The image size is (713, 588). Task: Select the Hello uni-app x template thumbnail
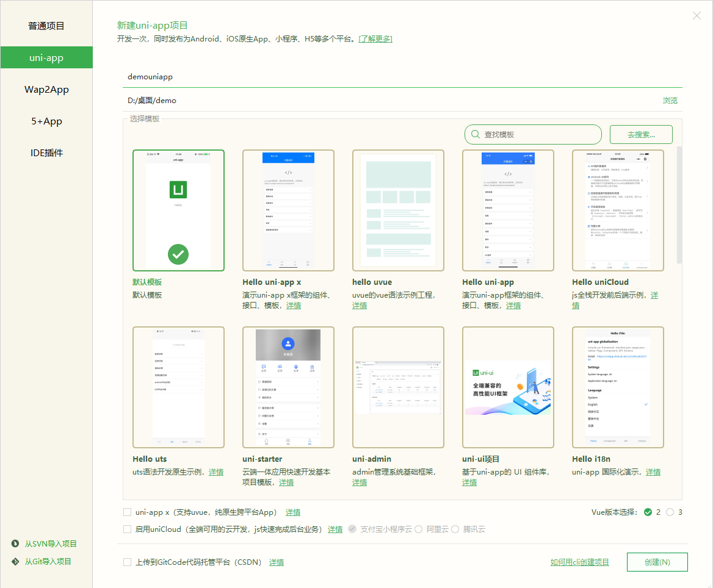coord(288,210)
